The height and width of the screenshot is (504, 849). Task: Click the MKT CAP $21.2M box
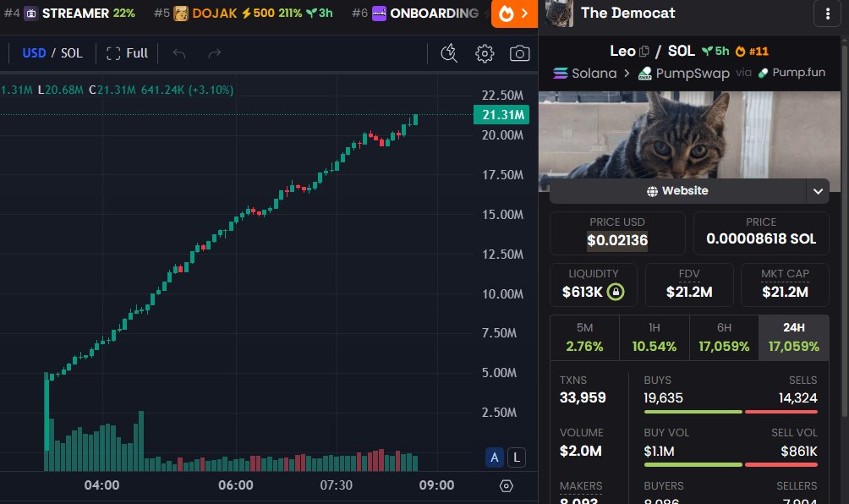coord(785,285)
